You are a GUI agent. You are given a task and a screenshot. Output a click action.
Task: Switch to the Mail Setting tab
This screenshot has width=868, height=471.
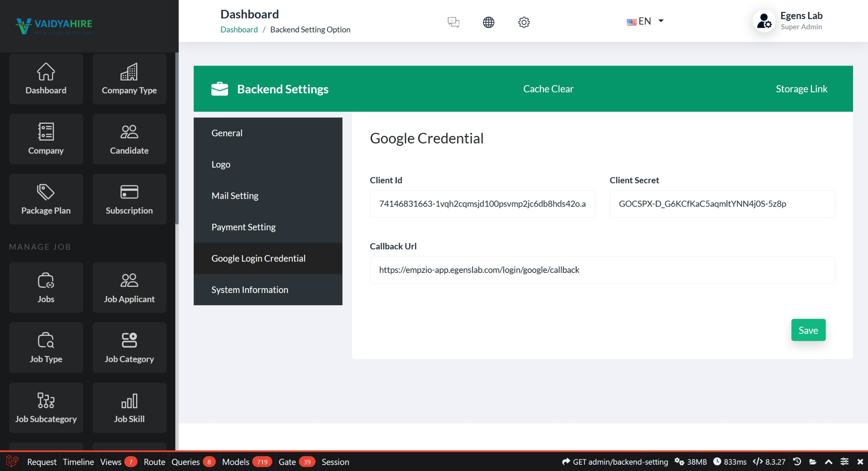(235, 195)
